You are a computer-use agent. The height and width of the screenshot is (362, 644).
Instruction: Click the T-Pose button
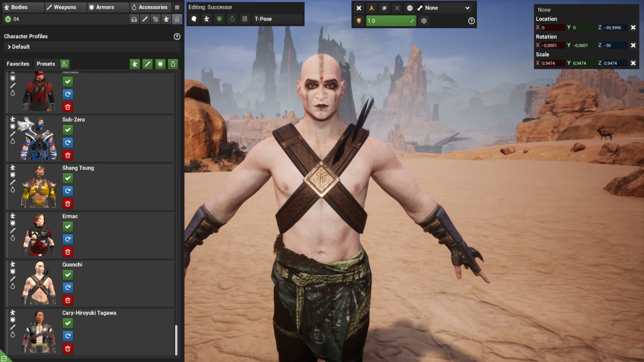click(x=263, y=19)
